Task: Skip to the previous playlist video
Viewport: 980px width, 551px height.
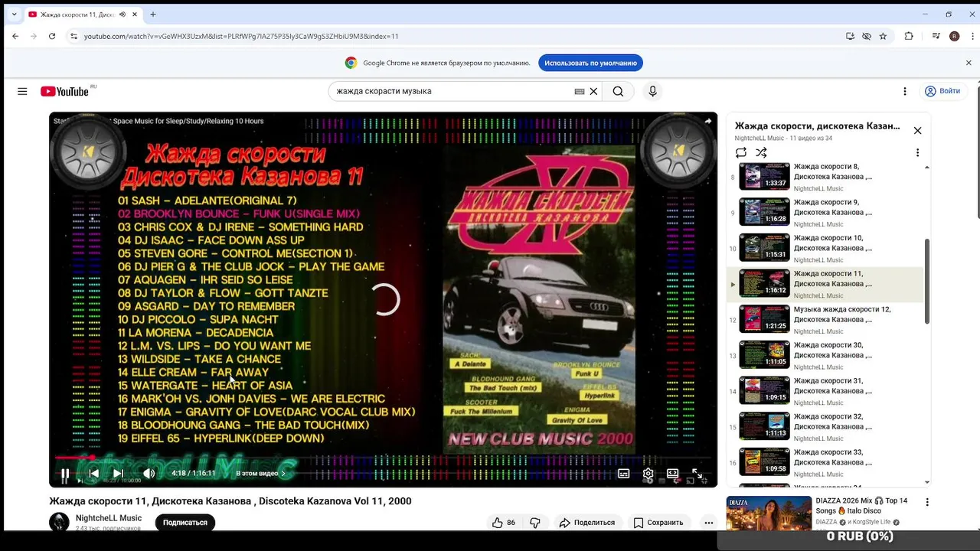Action: point(93,474)
